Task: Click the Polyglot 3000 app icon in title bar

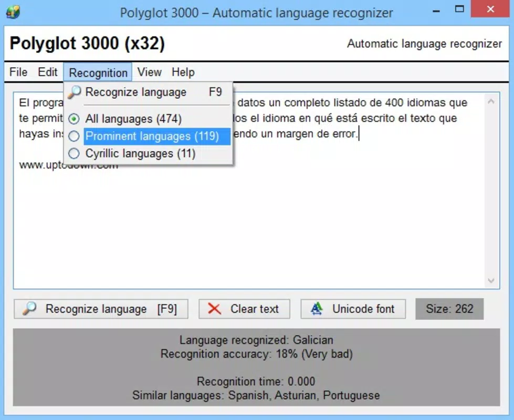Action: coord(13,13)
